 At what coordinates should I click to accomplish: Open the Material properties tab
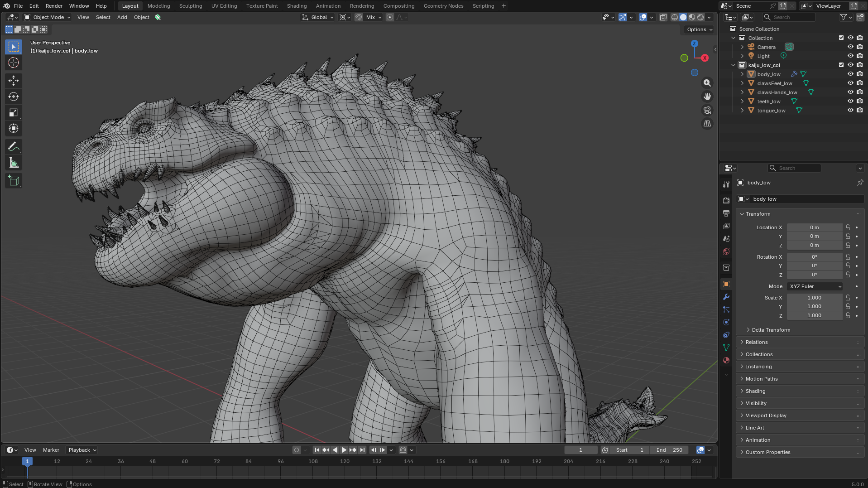[726, 360]
